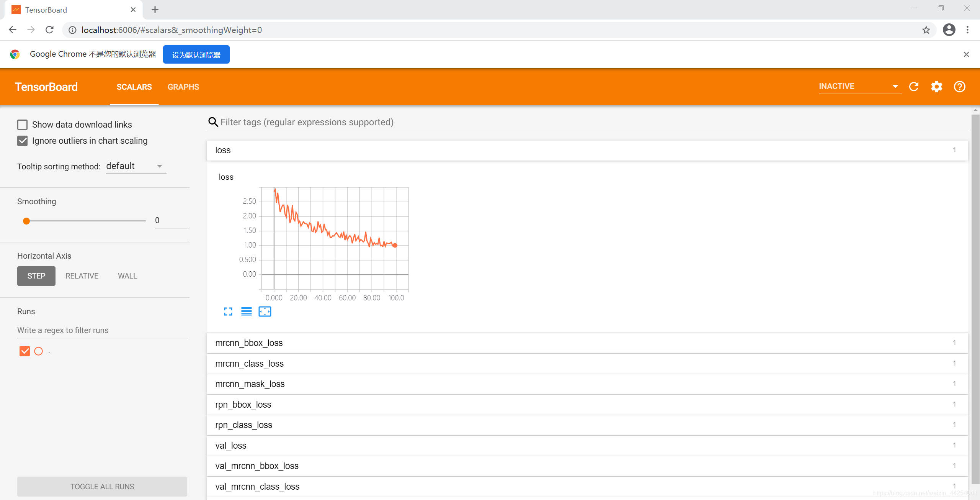Expand rpn_bbox_loss section
Viewport: 980px width, 500px height.
(587, 405)
